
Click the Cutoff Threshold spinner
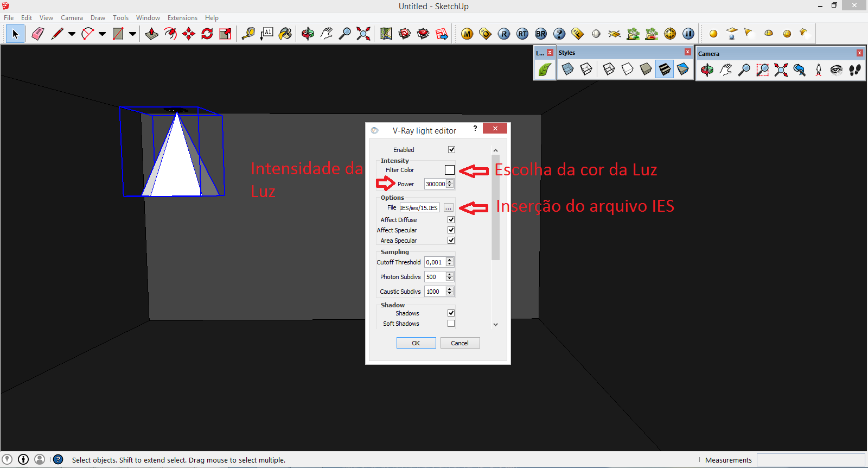(450, 262)
